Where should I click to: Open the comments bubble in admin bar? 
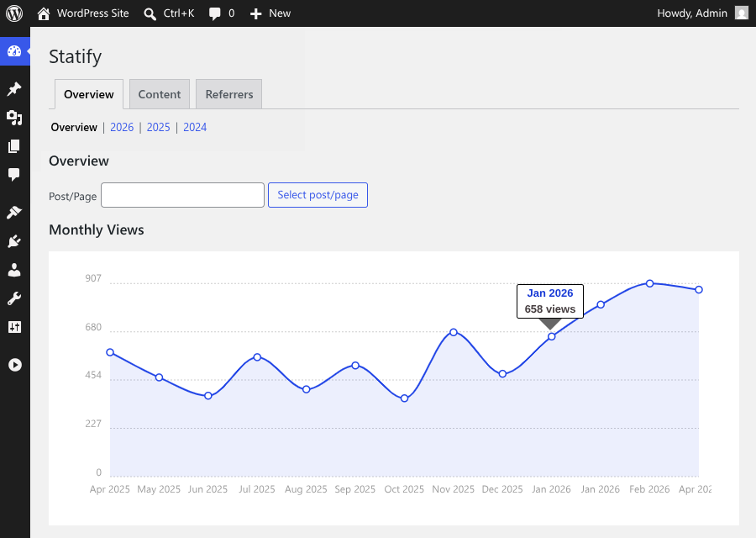214,14
